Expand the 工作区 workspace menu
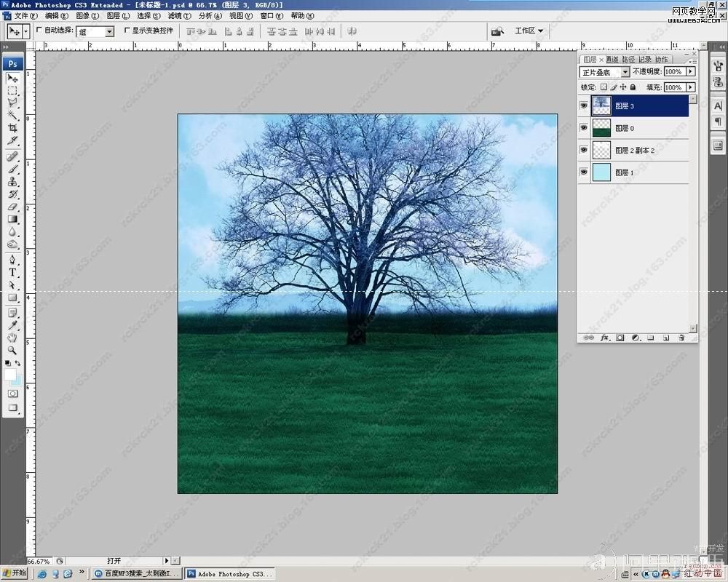The width and height of the screenshot is (728, 582). coord(529,31)
